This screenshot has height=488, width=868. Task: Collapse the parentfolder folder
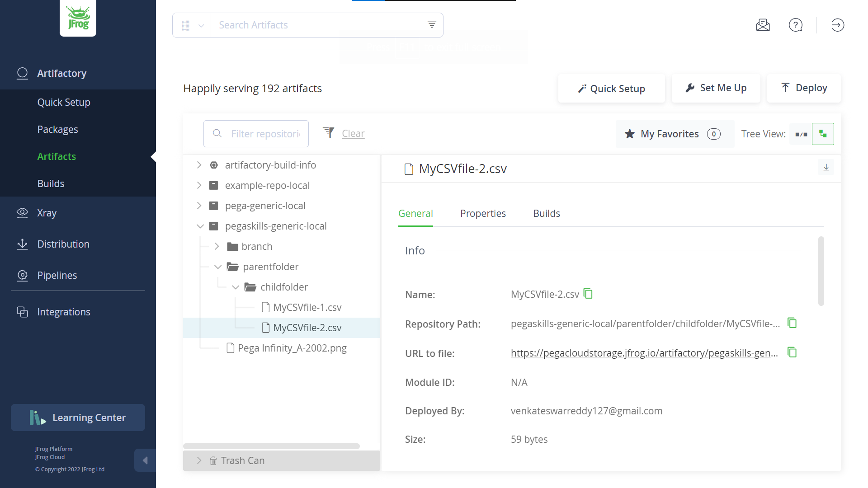218,267
